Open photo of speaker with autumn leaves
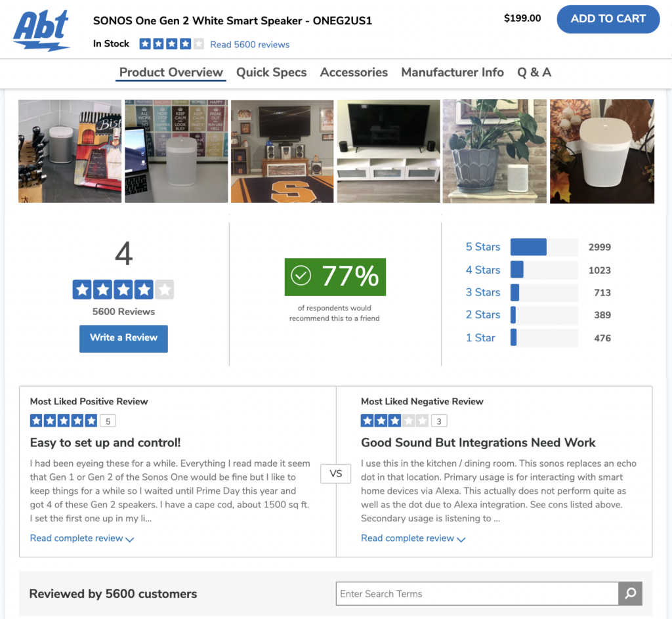This screenshot has width=672, height=619. [602, 152]
